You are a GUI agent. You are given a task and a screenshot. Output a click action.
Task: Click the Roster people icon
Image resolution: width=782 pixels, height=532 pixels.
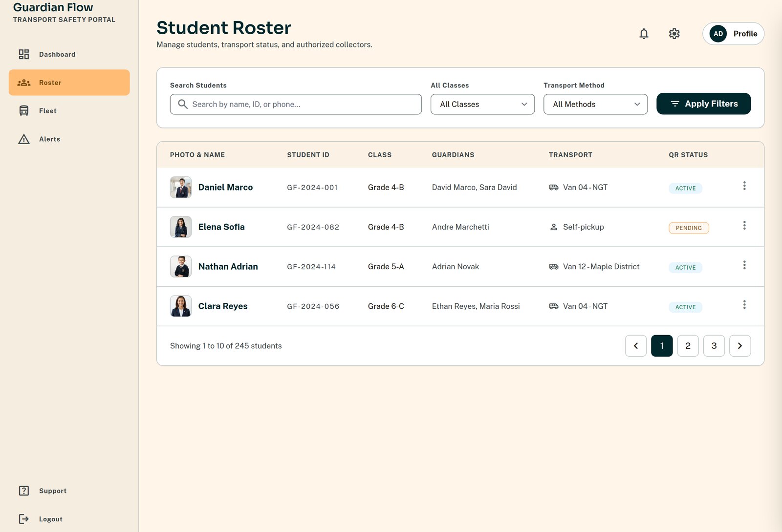coord(23,83)
